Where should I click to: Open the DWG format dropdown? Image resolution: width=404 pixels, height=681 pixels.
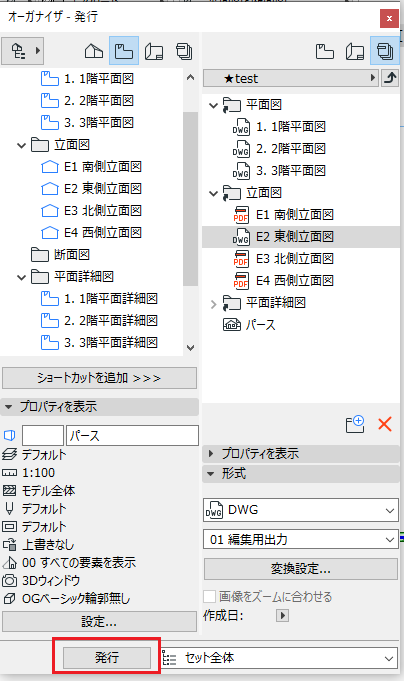301,510
